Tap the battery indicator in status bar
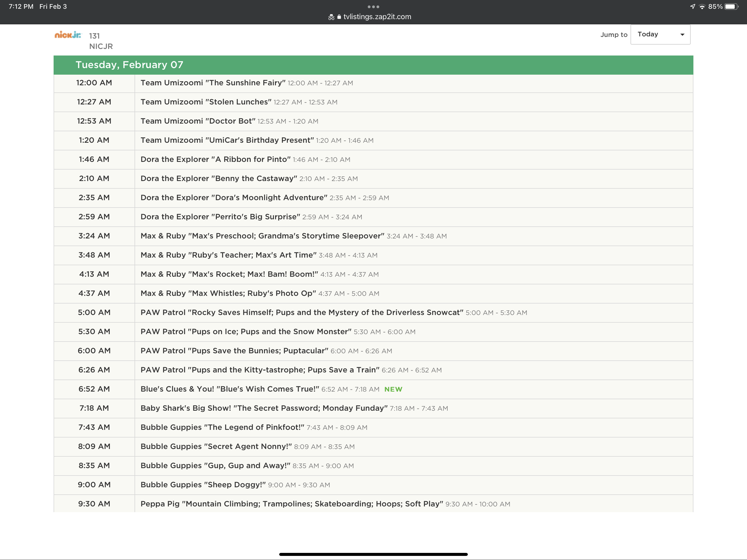747x560 pixels. pyautogui.click(x=731, y=7)
